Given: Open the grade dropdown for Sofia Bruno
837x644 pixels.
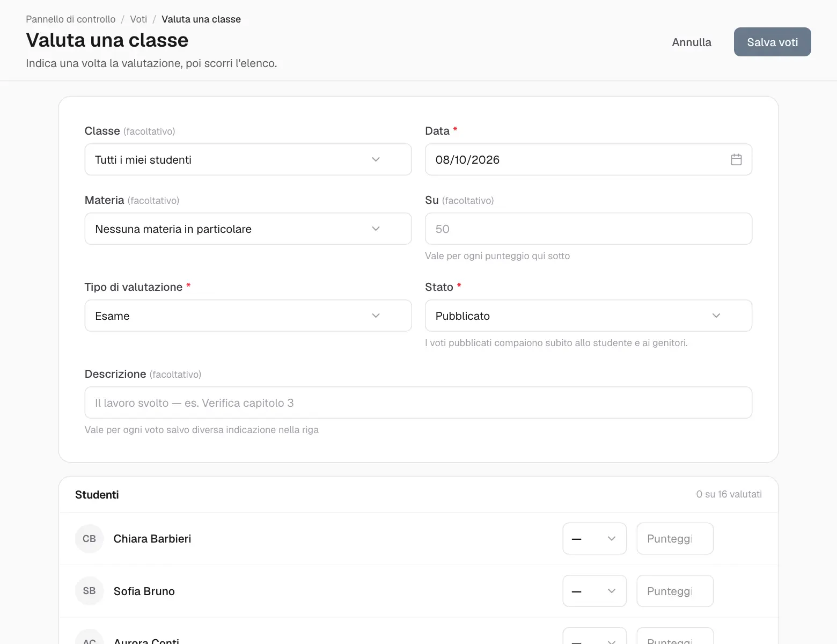Looking at the screenshot, I should coord(594,591).
